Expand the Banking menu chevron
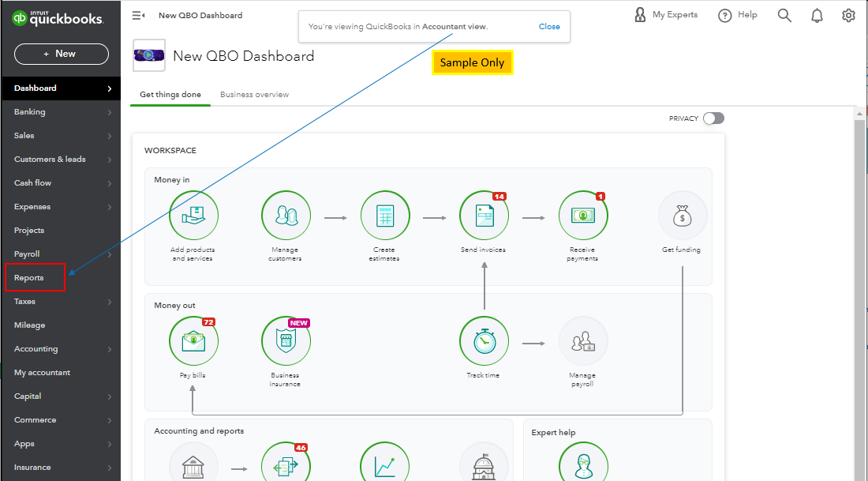Image resolution: width=868 pixels, height=481 pixels. coord(110,112)
